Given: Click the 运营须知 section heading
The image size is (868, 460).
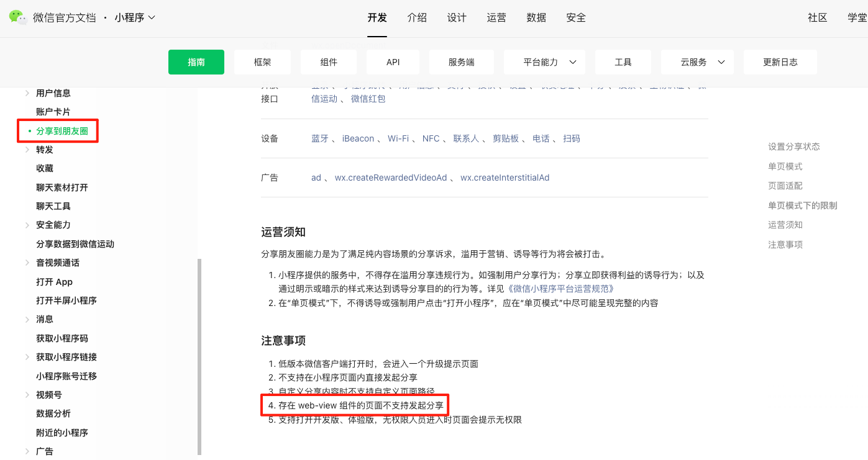Looking at the screenshot, I should pyautogui.click(x=283, y=232).
